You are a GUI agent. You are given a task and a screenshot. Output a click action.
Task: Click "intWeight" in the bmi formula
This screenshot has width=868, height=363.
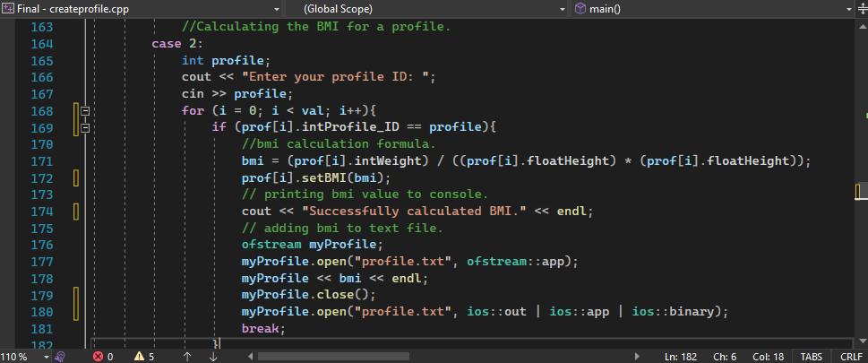387,161
